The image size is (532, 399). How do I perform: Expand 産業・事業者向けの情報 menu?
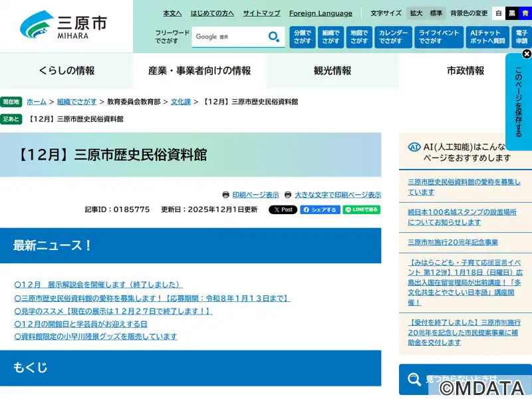(x=199, y=70)
